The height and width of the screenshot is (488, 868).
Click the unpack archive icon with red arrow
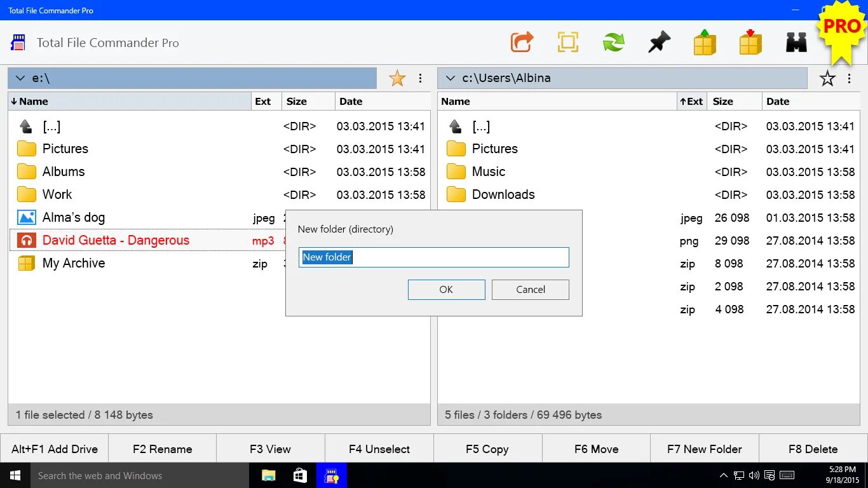(750, 42)
